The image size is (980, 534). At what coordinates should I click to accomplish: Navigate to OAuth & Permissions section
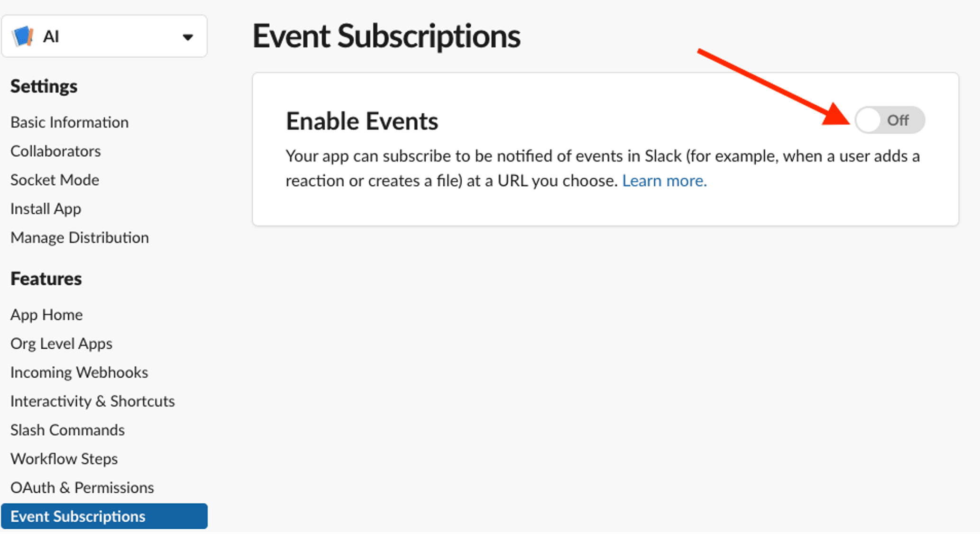pyautogui.click(x=82, y=487)
